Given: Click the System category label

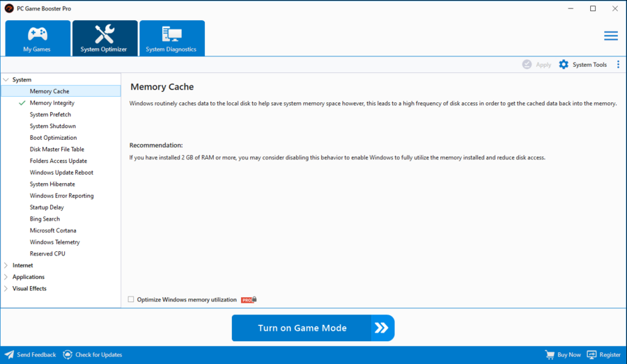Looking at the screenshot, I should (x=22, y=80).
